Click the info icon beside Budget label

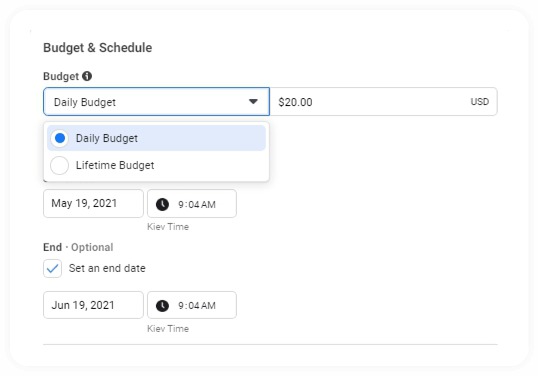87,76
